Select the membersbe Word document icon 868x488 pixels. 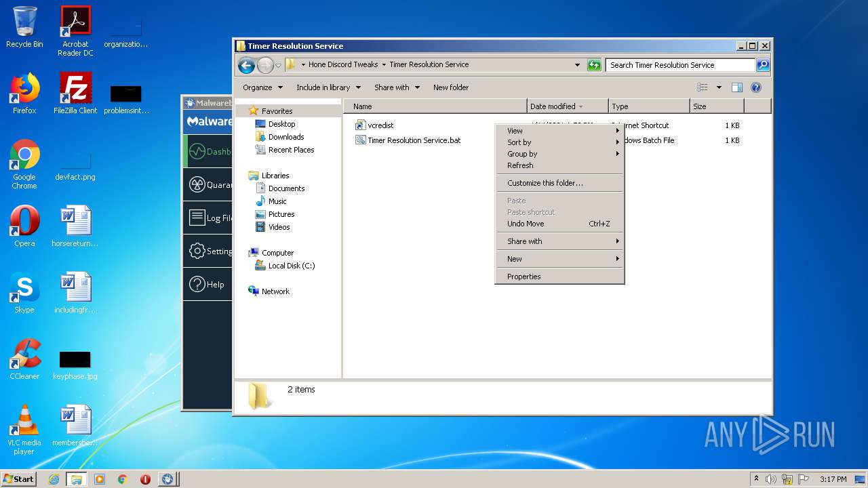tap(75, 426)
